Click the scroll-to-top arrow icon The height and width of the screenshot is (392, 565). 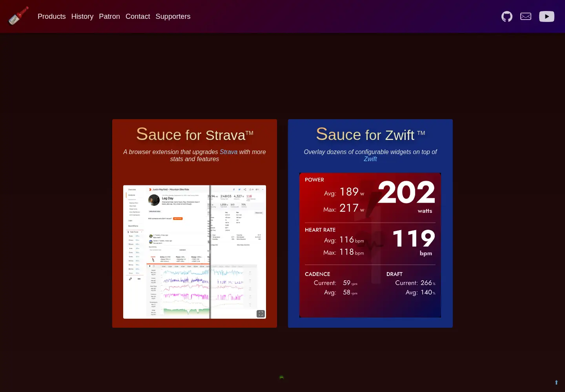(556, 383)
